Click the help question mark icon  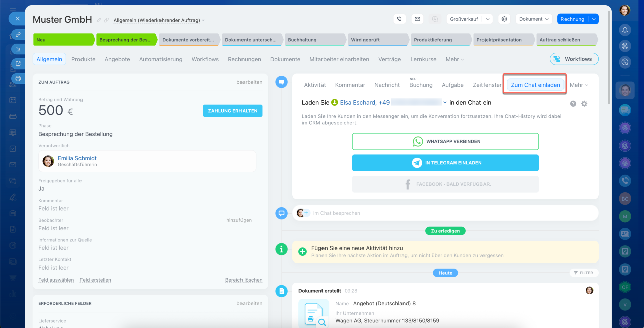[573, 103]
